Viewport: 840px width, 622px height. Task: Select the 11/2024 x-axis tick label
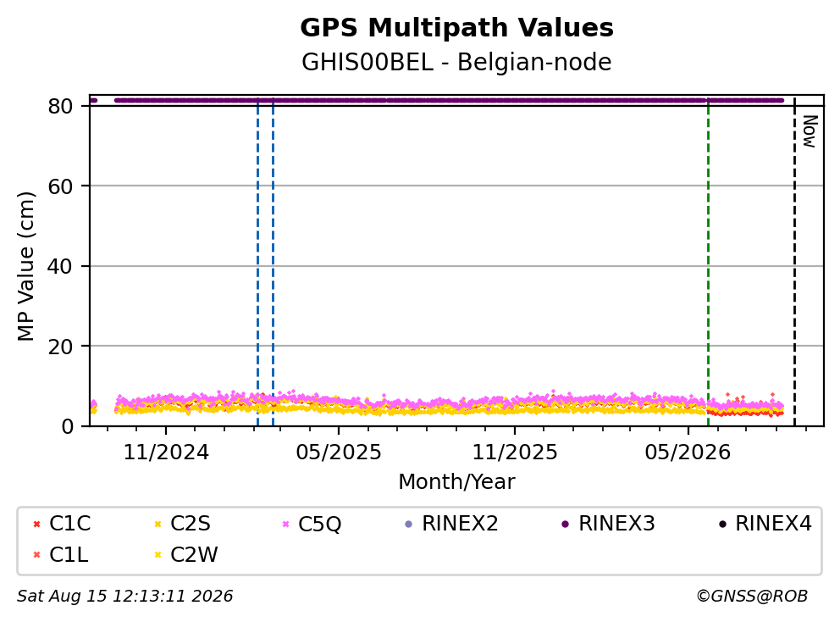tap(166, 453)
